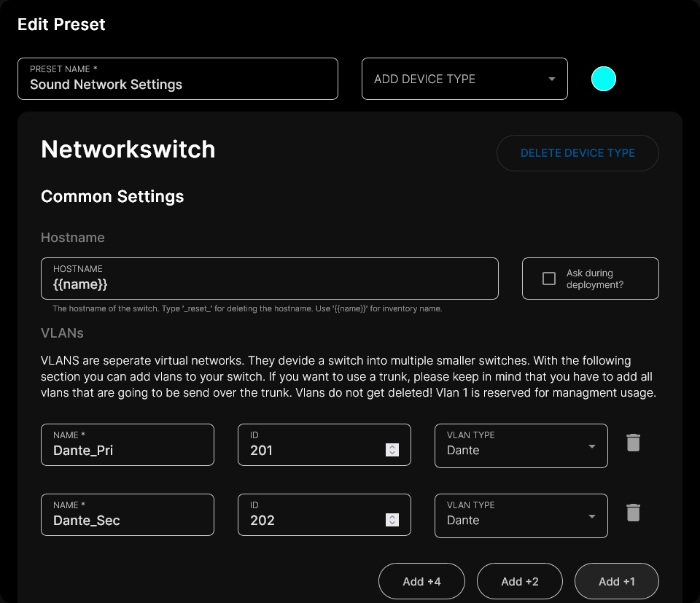Open the Add Device Type dropdown
The image size is (700, 603).
(464, 79)
